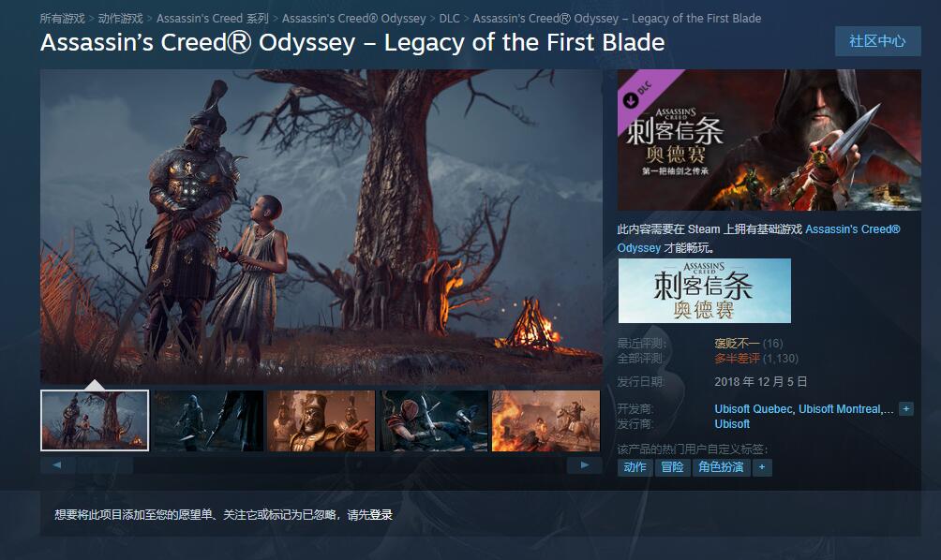Click the left arrow on thumbnail scroller
Screen dimensions: 941x560
[57, 465]
